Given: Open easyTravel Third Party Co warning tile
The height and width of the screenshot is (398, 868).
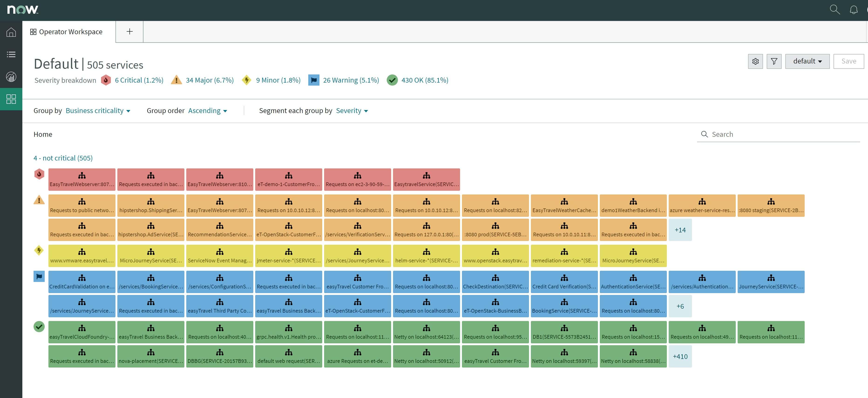Looking at the screenshot, I should 220,306.
